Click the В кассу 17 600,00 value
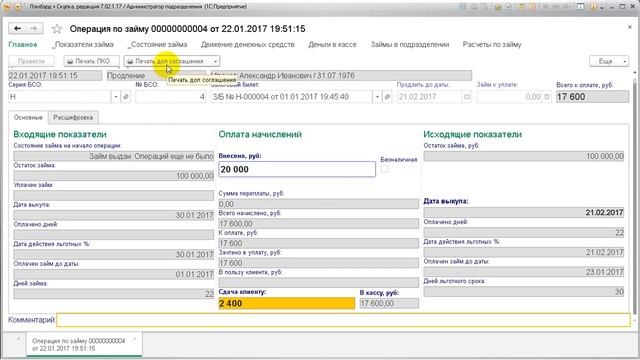Screen dimensions: 640x360 click(x=389, y=303)
